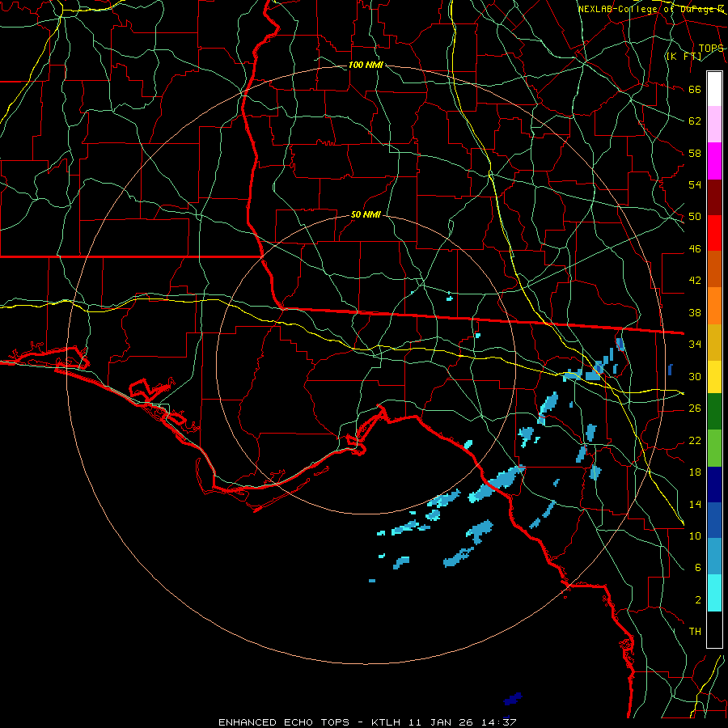Viewport: 728px width, 728px height.
Task: Click the "ENHANCED ECHO TOPS - KTLH" caption
Action: pyautogui.click(x=311, y=722)
